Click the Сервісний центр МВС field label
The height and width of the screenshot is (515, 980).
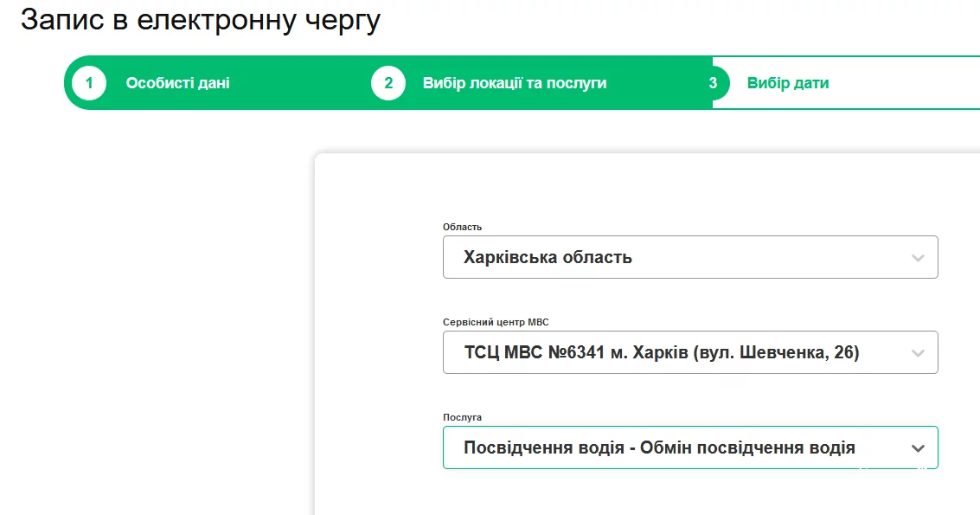496,322
